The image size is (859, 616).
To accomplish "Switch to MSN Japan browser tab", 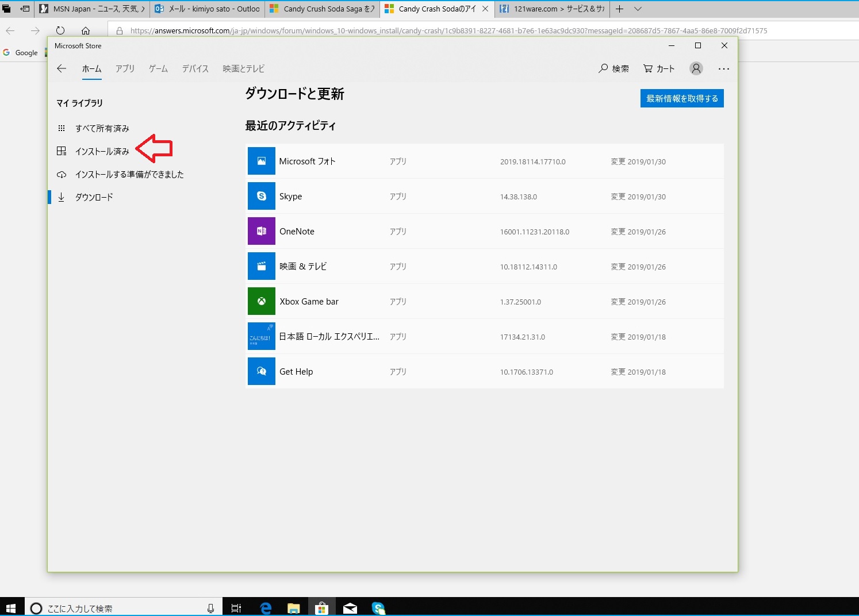I will point(92,9).
